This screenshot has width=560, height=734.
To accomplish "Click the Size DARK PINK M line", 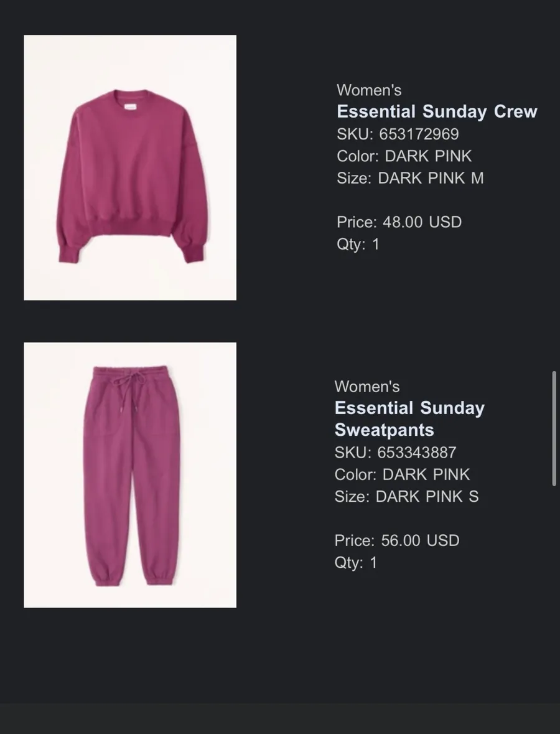I will click(410, 178).
